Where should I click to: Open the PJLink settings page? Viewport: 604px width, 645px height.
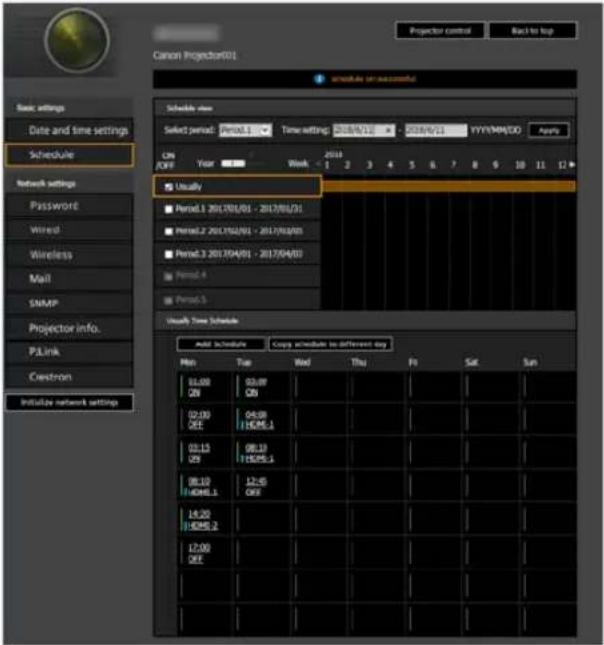coord(69,352)
